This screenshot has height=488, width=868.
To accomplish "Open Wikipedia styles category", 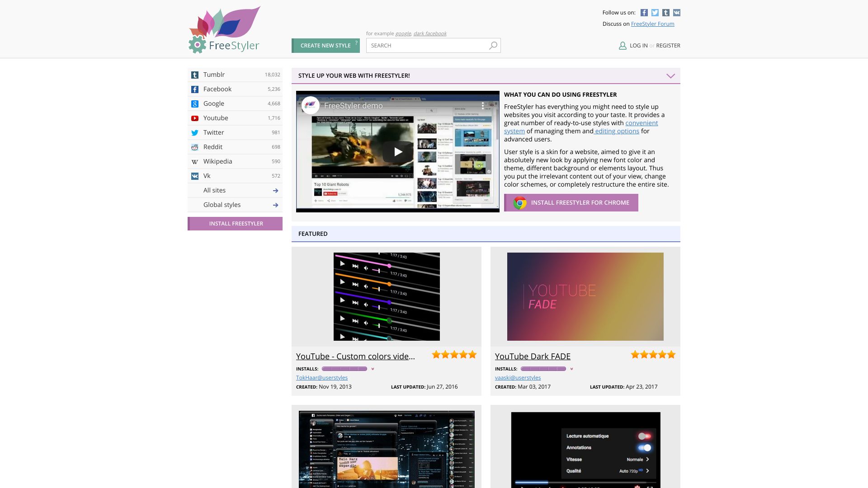I will coord(235,162).
